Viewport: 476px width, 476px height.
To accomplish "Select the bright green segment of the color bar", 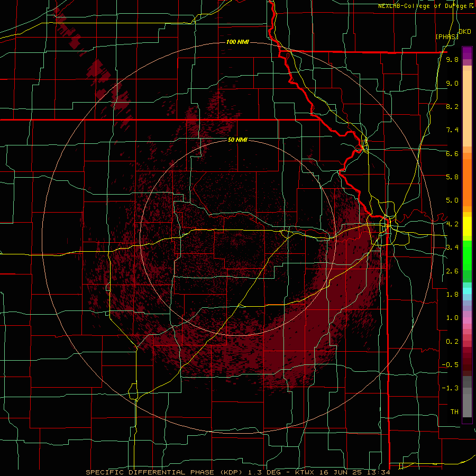I will tap(467, 255).
